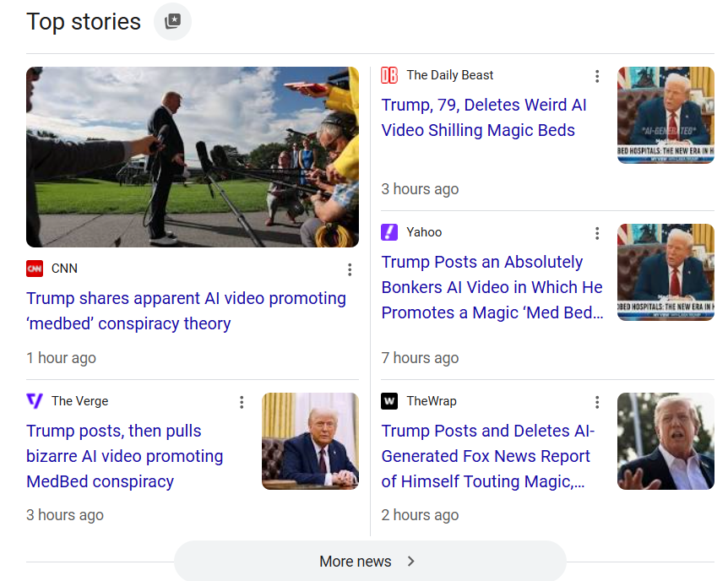
Task: Open the TheWrap story thumbnail
Action: click(666, 441)
